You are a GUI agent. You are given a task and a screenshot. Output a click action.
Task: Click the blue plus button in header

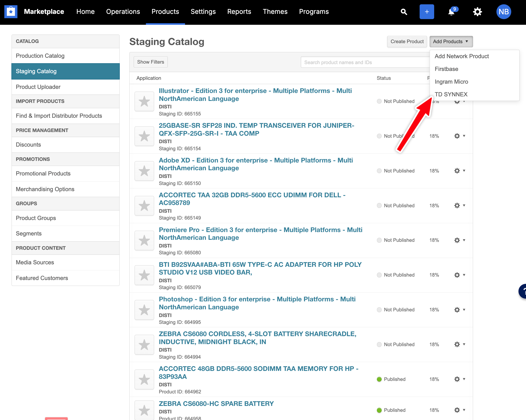[x=426, y=12]
